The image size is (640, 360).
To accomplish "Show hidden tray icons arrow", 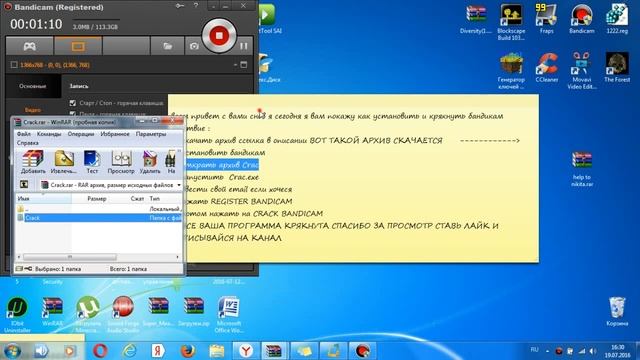I will pyautogui.click(x=547, y=351).
